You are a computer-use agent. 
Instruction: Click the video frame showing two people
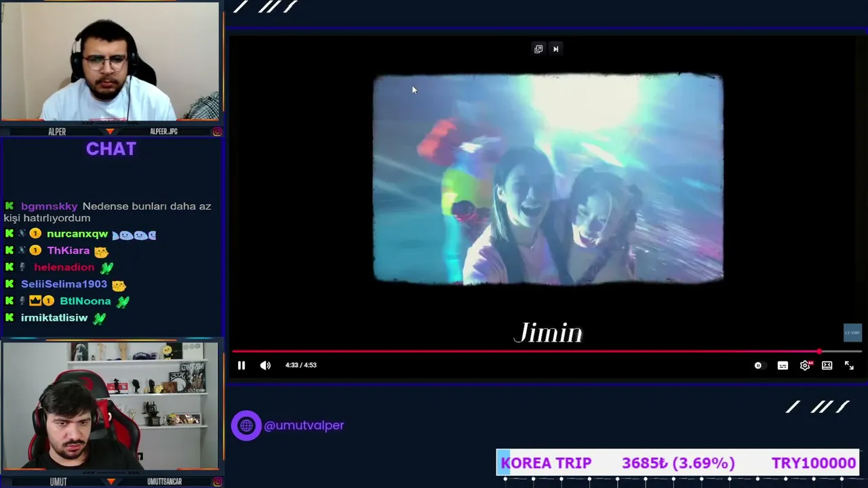pyautogui.click(x=548, y=178)
